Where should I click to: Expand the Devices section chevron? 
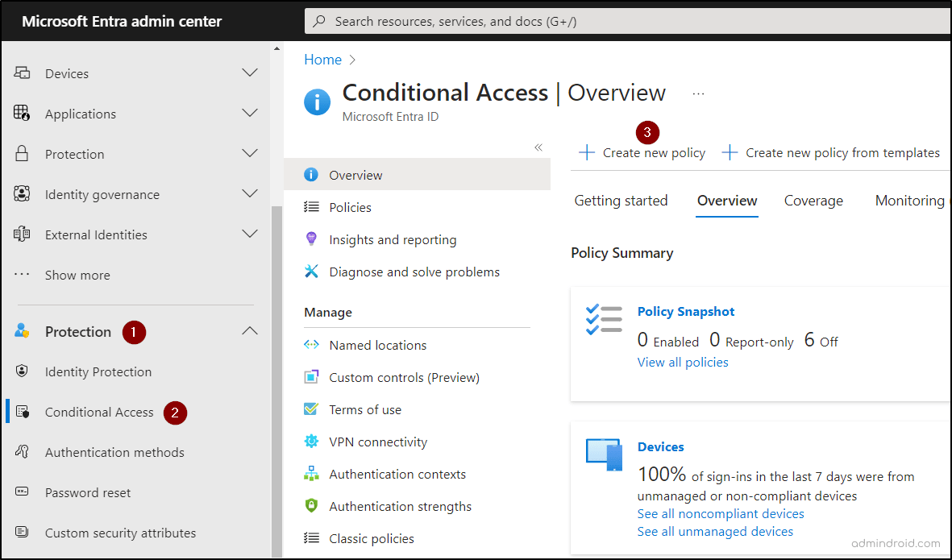(250, 73)
